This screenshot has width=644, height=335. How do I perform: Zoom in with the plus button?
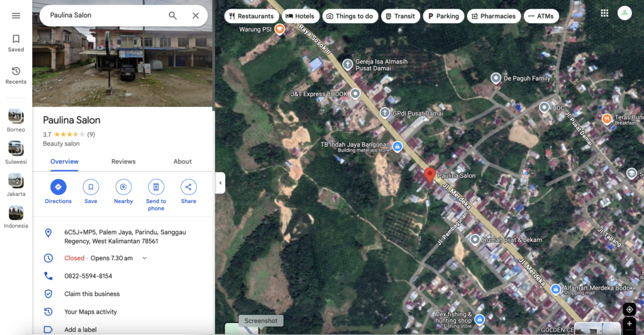[x=630, y=325]
